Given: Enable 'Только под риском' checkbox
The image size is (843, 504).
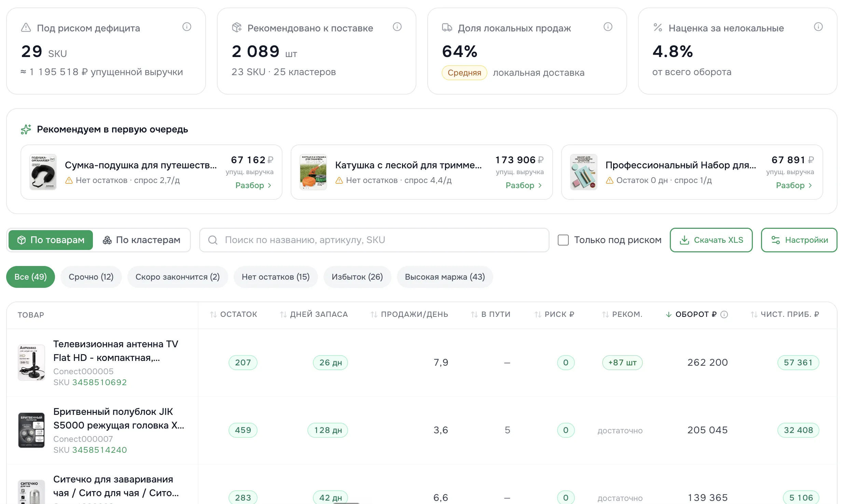Looking at the screenshot, I should [x=563, y=240].
